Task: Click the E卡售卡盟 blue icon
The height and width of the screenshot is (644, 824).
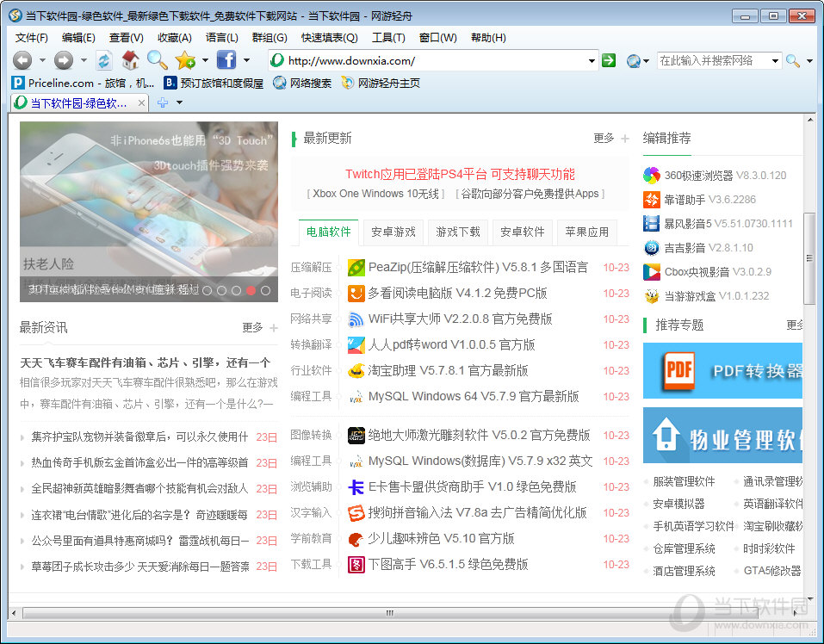Action: coord(356,487)
